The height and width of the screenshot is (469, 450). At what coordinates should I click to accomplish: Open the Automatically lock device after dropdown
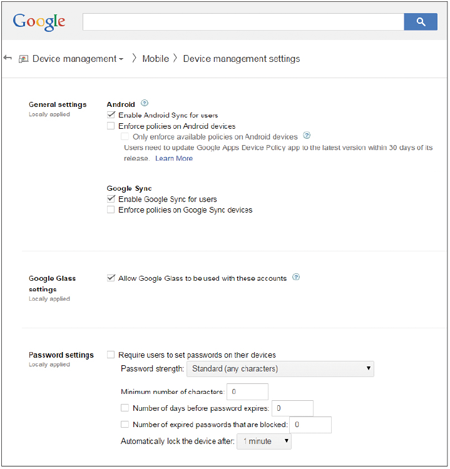click(264, 441)
